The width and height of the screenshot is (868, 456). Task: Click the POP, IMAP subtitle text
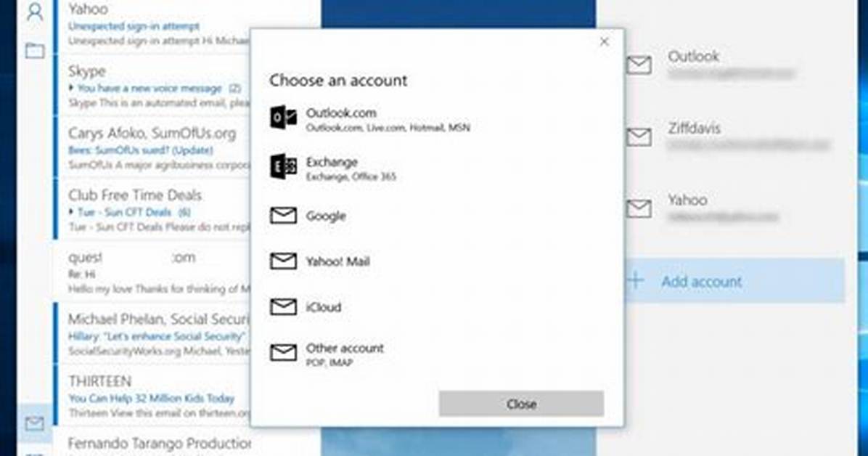click(329, 363)
